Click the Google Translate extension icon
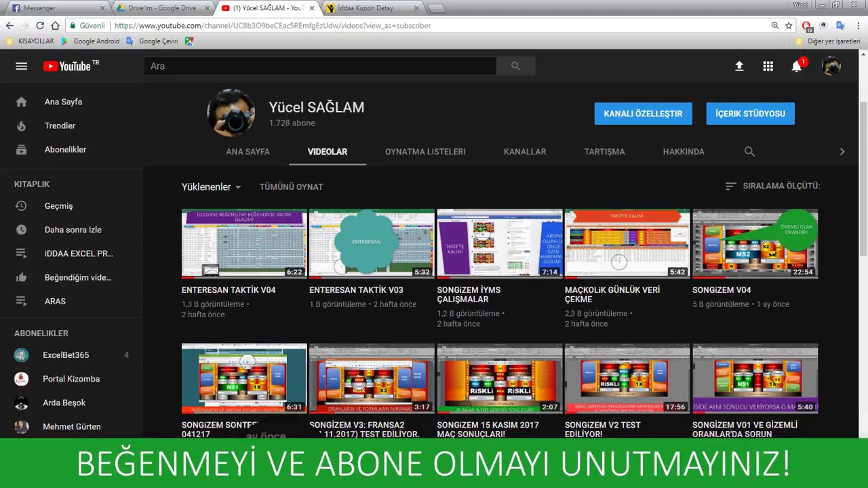868x488 pixels. tap(840, 26)
